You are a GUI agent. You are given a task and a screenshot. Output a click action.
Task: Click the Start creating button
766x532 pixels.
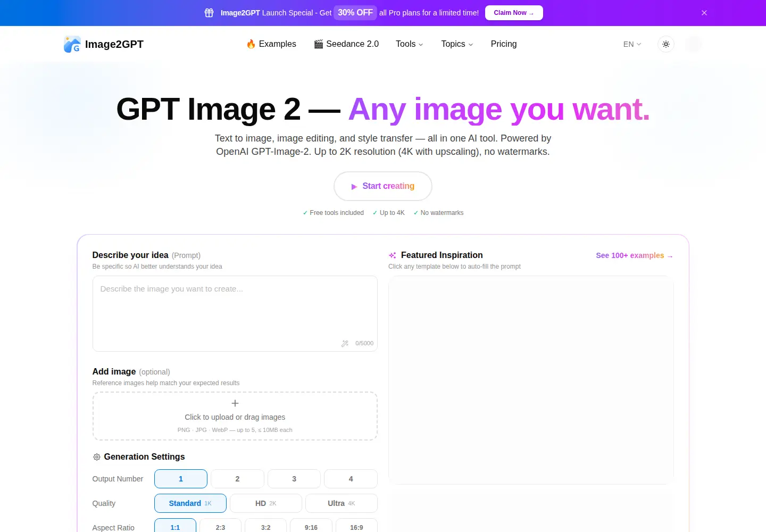(383, 186)
